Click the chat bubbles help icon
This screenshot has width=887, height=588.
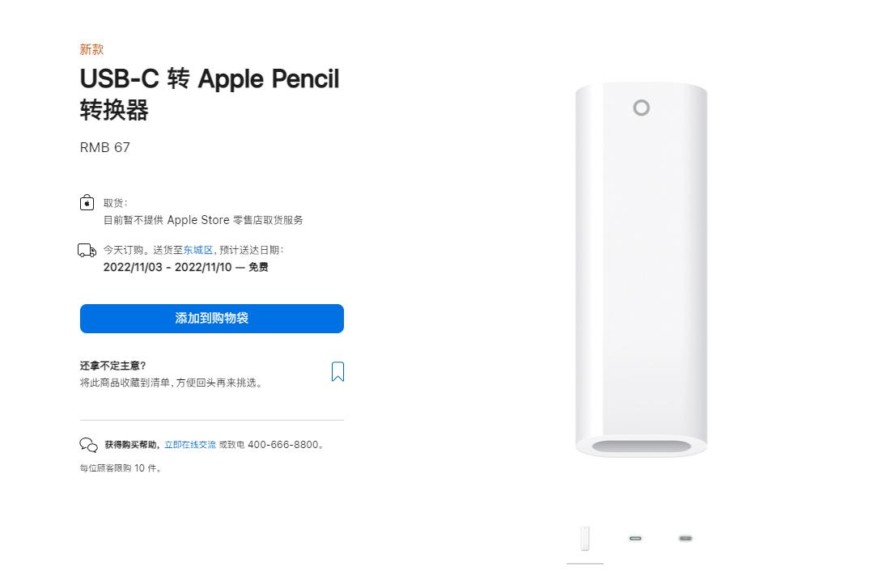pos(88,444)
